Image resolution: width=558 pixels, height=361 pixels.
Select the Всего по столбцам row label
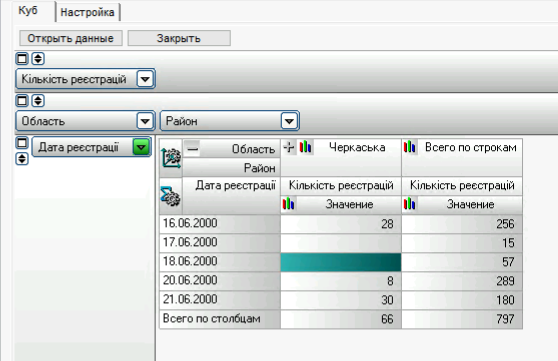[x=220, y=319]
